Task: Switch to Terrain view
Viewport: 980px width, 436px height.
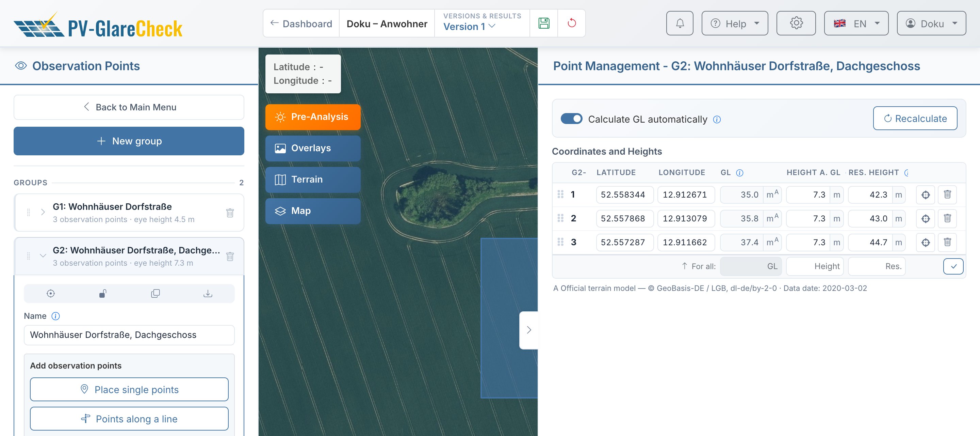Action: (313, 180)
